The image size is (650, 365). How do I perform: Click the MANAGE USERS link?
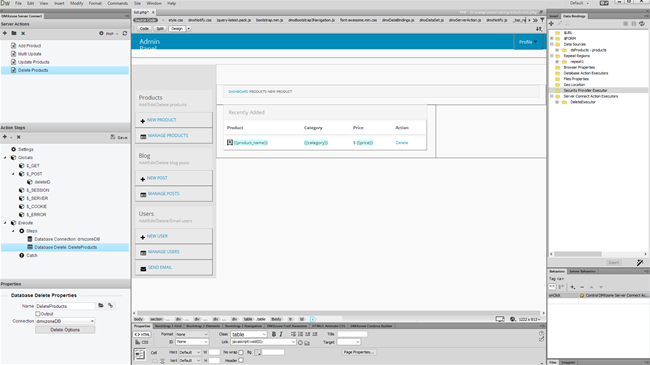[164, 252]
